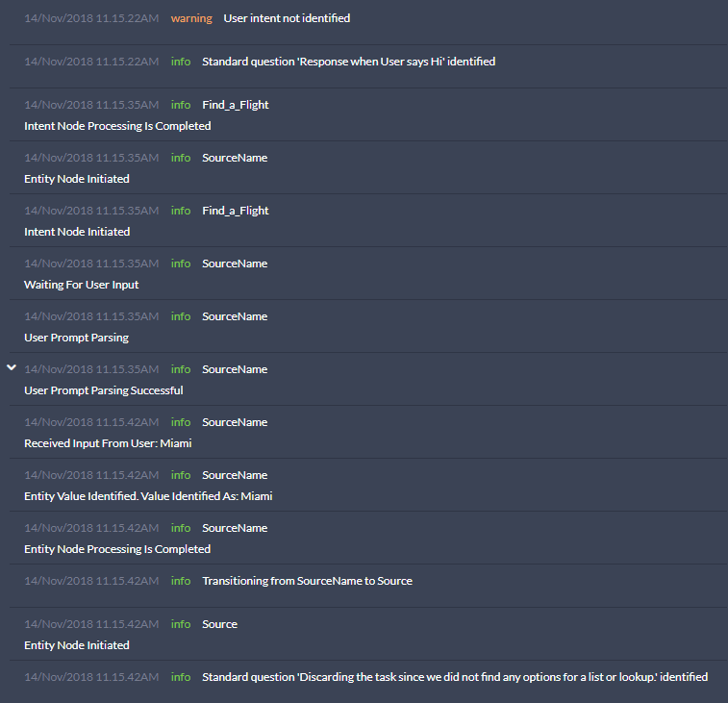The image size is (728, 703).
Task: Open the SourceName User Prompt Parsing entry
Action: pyautogui.click(x=368, y=326)
